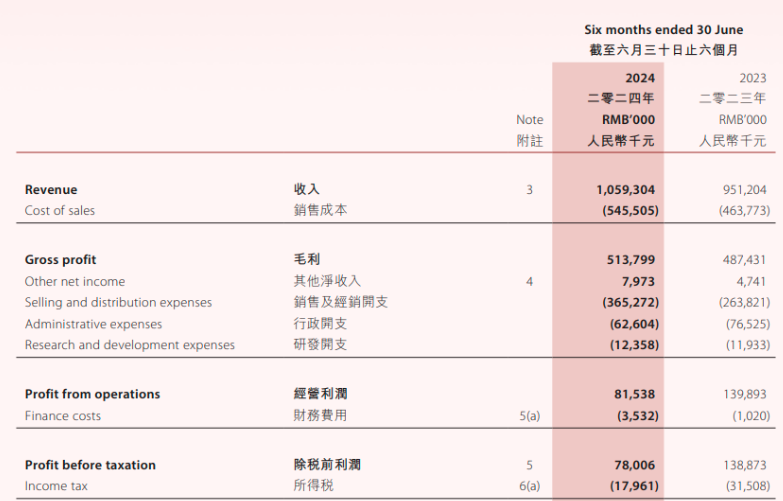Select the 'Gross profit' row label

click(60, 260)
